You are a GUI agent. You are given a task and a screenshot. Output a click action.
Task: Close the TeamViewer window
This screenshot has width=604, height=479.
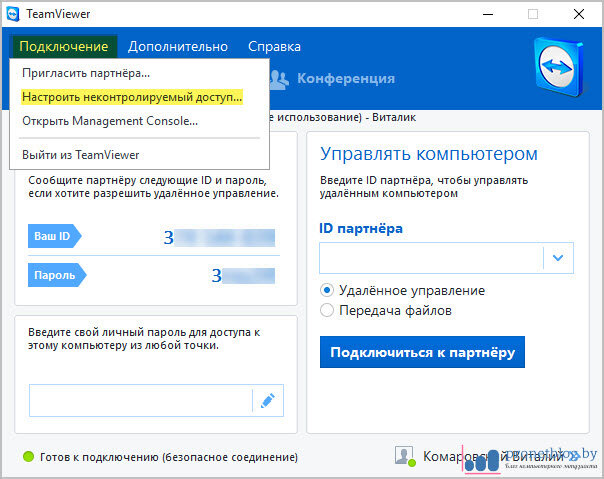click(x=579, y=14)
